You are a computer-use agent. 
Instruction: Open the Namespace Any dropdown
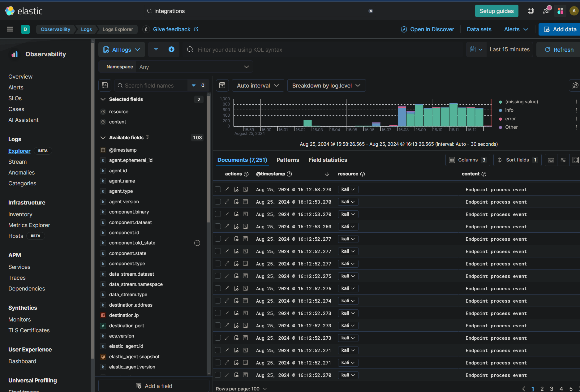194,67
